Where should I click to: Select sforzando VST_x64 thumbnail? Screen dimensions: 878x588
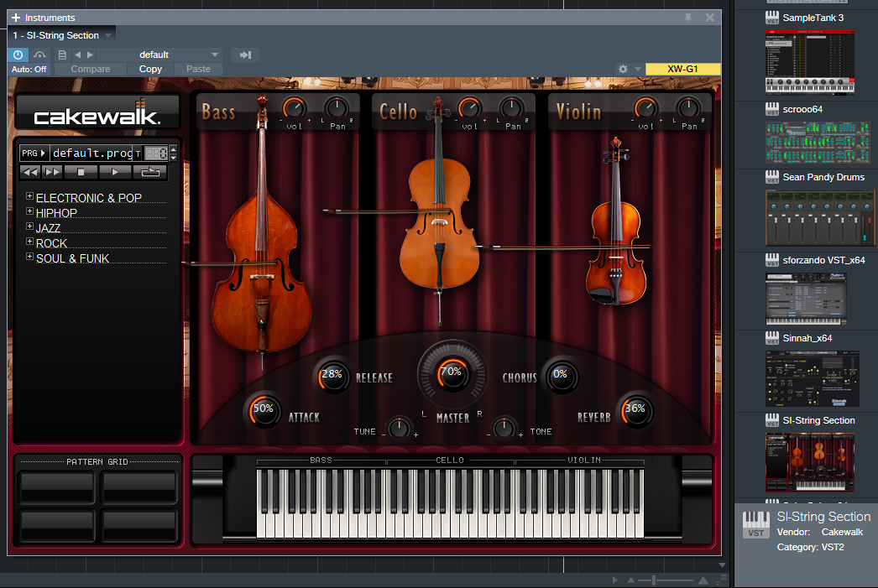(x=807, y=299)
